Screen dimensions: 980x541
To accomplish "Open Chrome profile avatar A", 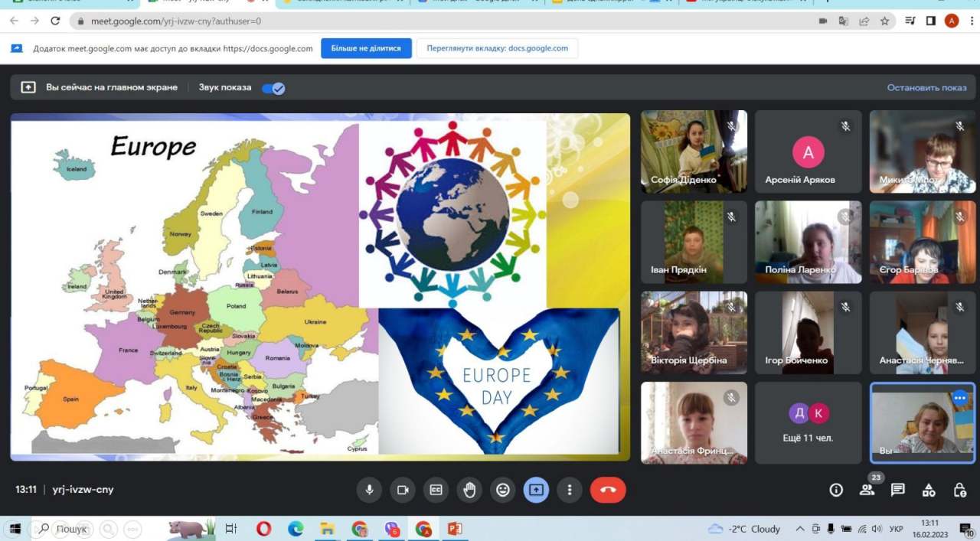I will click(x=952, y=21).
